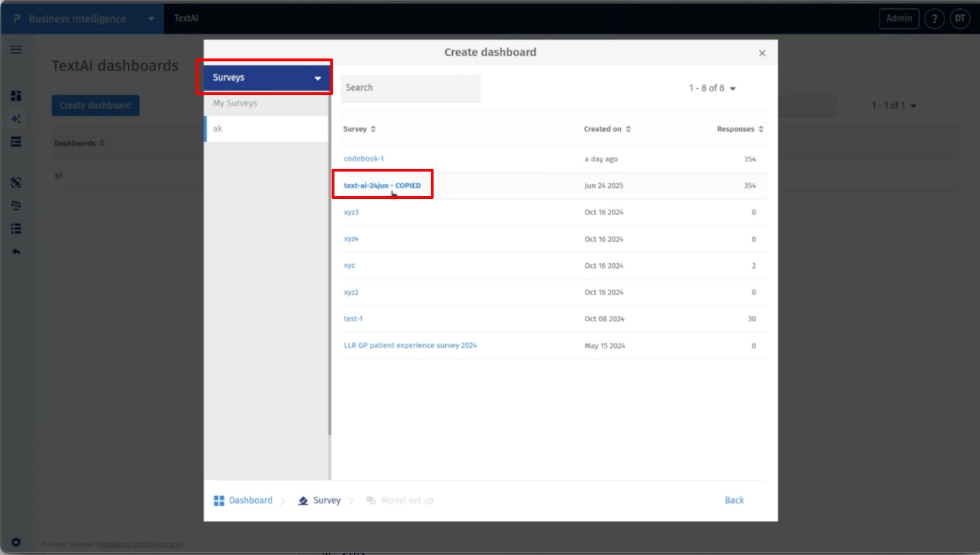Sort by Survey column
This screenshot has width=980, height=555.
[x=373, y=129]
